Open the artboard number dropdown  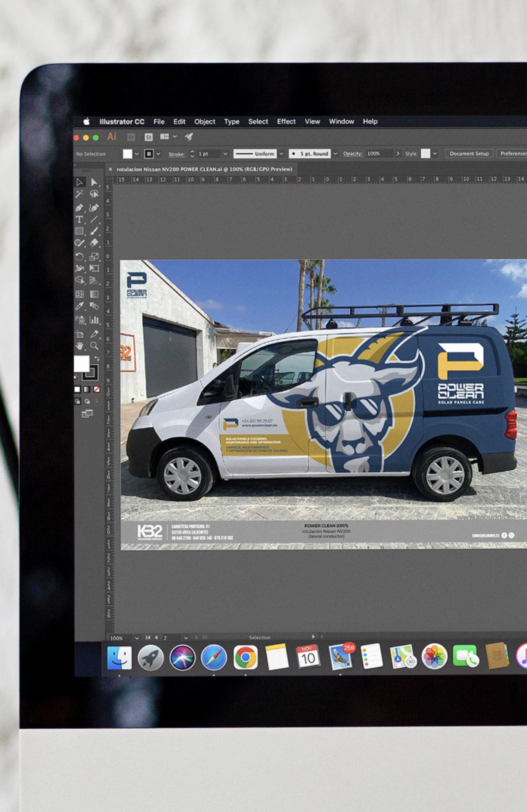[x=185, y=638]
